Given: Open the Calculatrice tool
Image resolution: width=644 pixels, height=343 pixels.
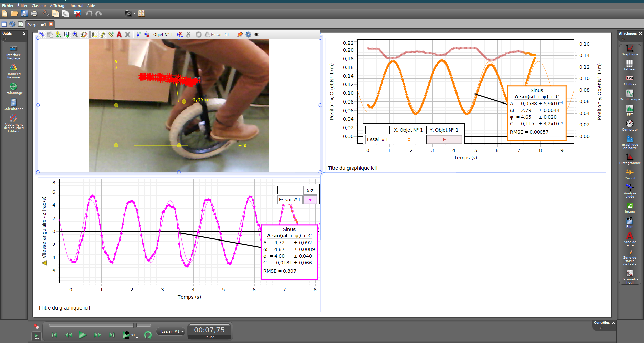Looking at the screenshot, I should coord(13,105).
